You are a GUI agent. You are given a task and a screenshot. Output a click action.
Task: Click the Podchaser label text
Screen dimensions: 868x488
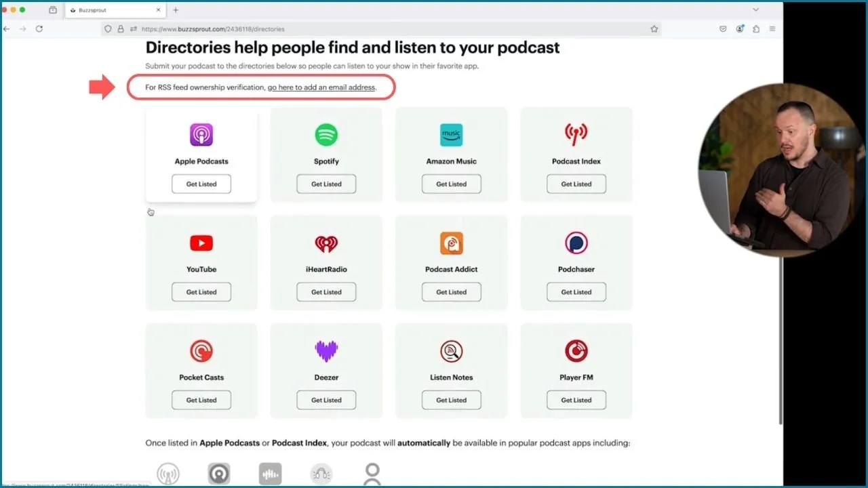coord(576,269)
